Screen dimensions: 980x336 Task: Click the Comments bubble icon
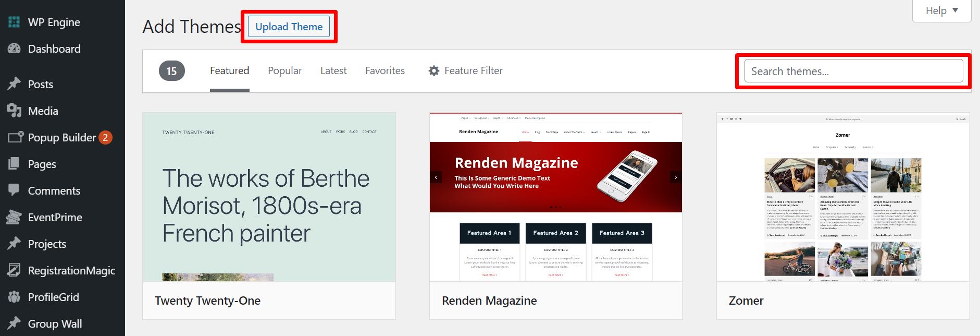tap(14, 190)
